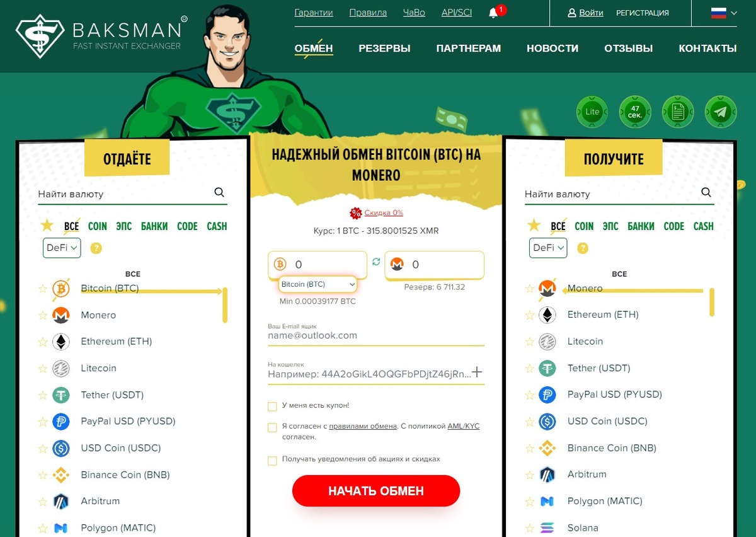Screen dimensions: 756x537
Task: Select БАНКИ tab in ПОЛУЧИТЕ panel
Action: (x=641, y=226)
